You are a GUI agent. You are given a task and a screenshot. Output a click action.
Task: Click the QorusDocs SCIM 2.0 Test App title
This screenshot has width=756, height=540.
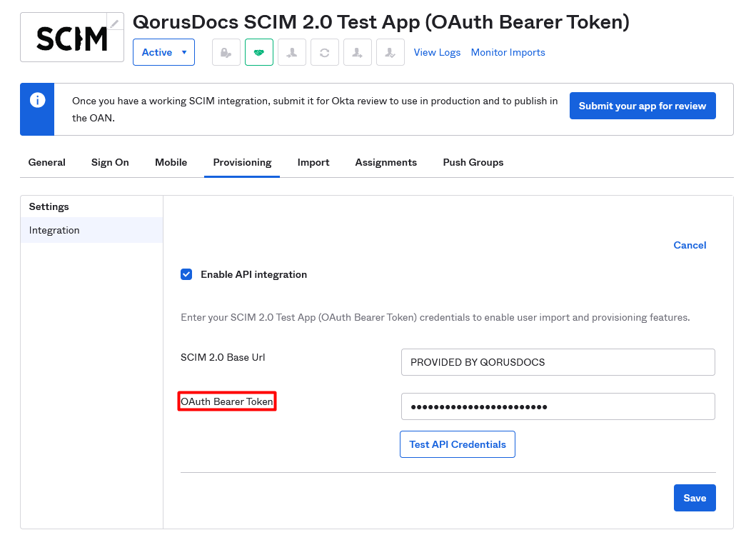(x=381, y=22)
